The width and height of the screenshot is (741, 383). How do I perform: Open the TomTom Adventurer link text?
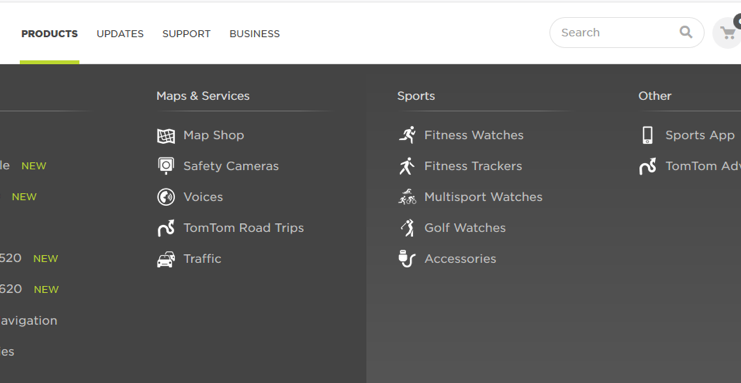tap(703, 166)
